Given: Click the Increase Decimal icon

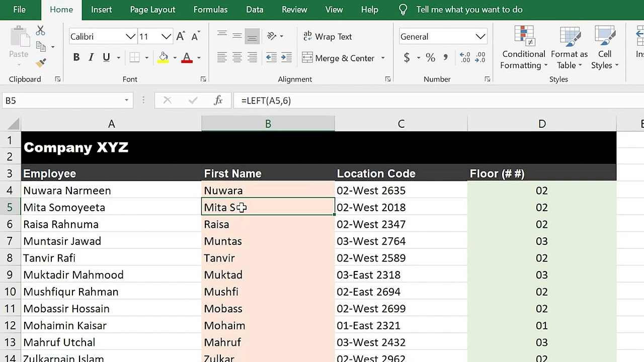Looking at the screenshot, I should (x=465, y=58).
